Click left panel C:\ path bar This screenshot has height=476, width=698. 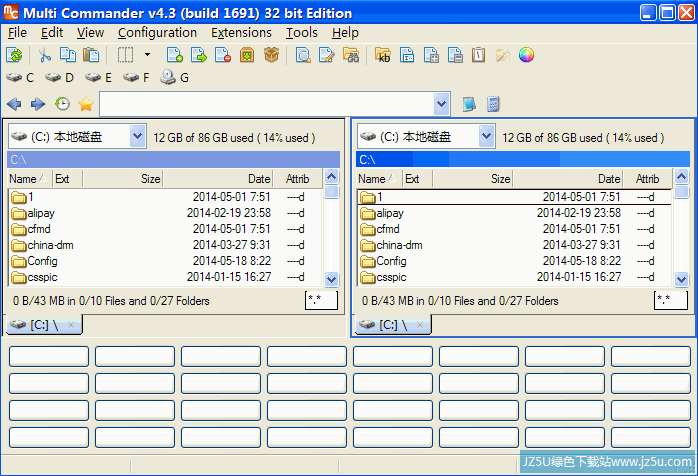[173, 159]
